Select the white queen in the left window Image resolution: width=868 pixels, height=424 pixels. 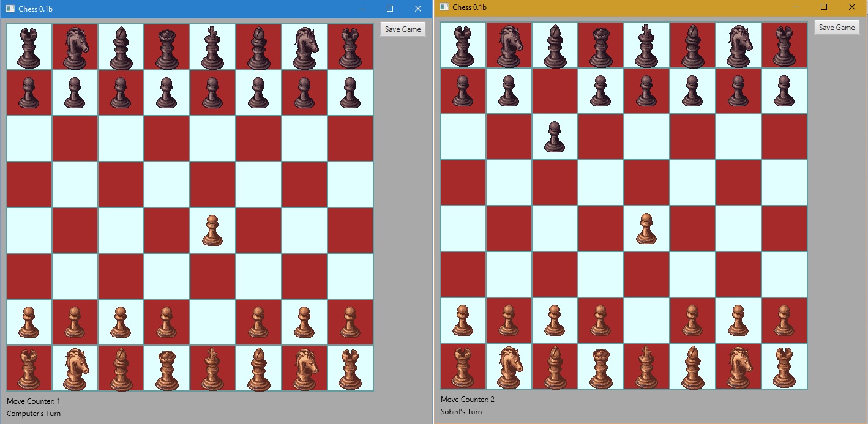[166, 369]
